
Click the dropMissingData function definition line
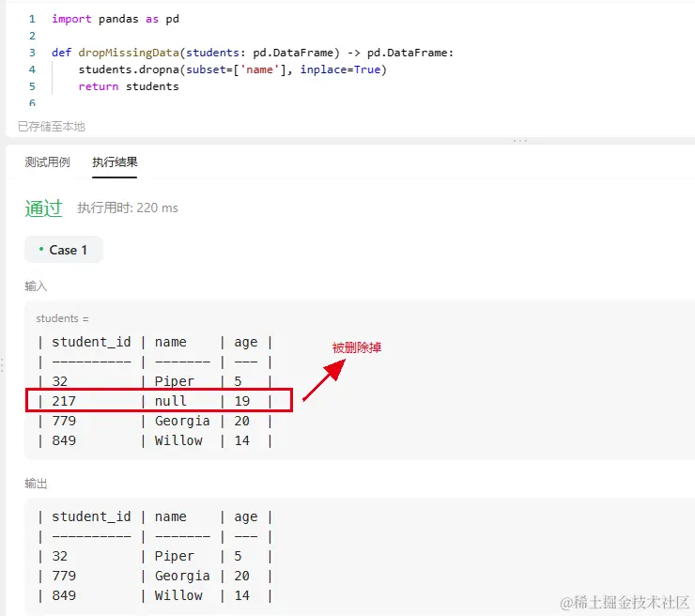pyautogui.click(x=253, y=53)
